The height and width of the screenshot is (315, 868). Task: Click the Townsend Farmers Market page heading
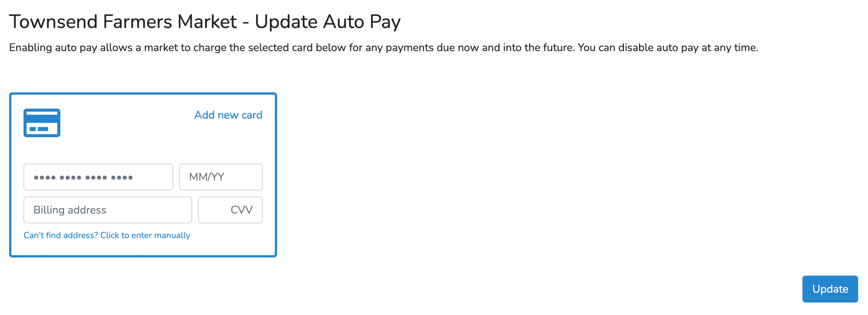click(205, 22)
